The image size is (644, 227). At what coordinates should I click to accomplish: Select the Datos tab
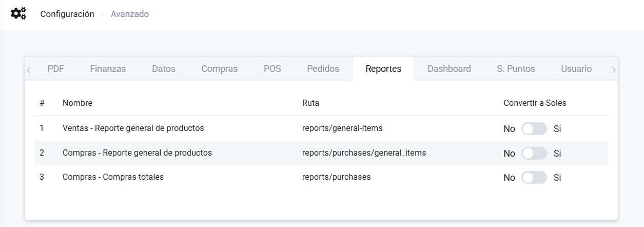point(164,69)
